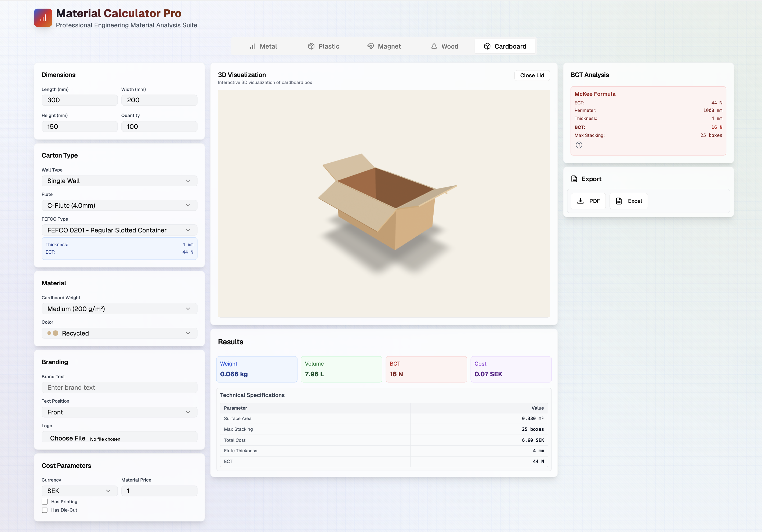Image resolution: width=762 pixels, height=532 pixels.
Task: Click the Material Price input field
Action: click(x=159, y=491)
